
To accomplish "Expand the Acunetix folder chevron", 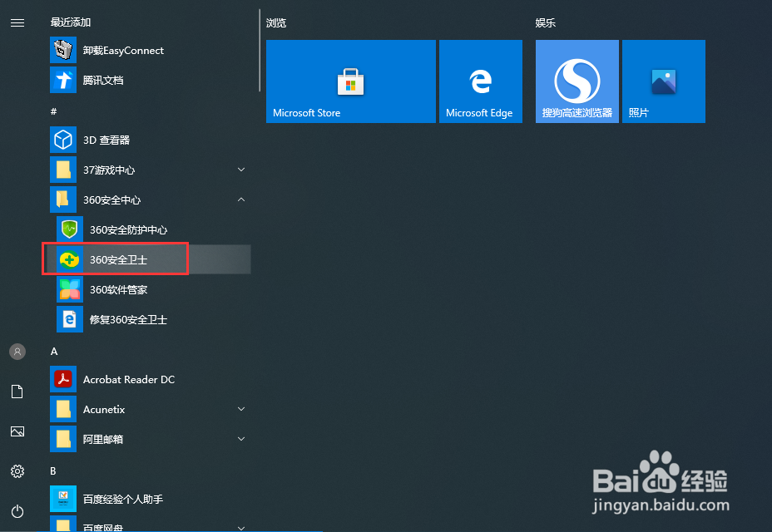I will point(241,409).
